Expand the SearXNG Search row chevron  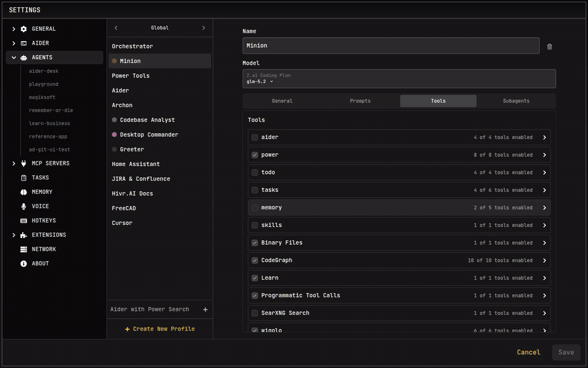(x=544, y=313)
